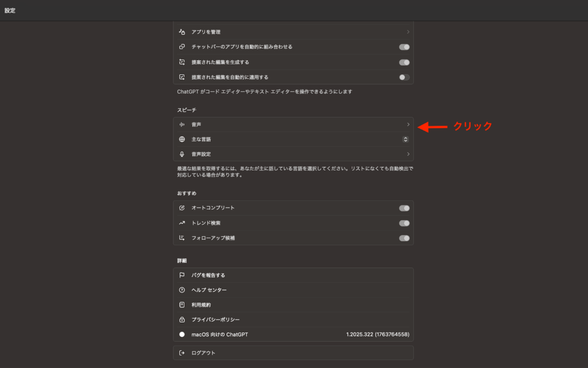Click the trend arrow icon beside トレンド検索
Viewport: 588px width, 368px height.
181,223
